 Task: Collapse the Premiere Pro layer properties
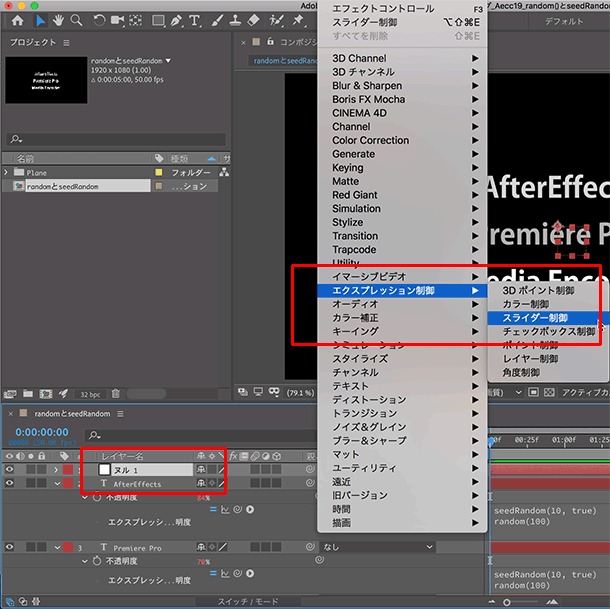[x=57, y=547]
